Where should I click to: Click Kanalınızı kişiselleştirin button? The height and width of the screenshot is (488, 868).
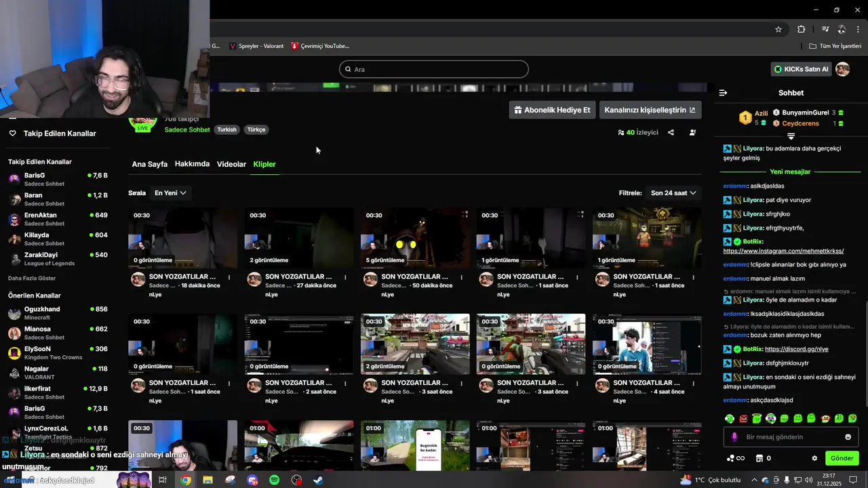coord(650,110)
